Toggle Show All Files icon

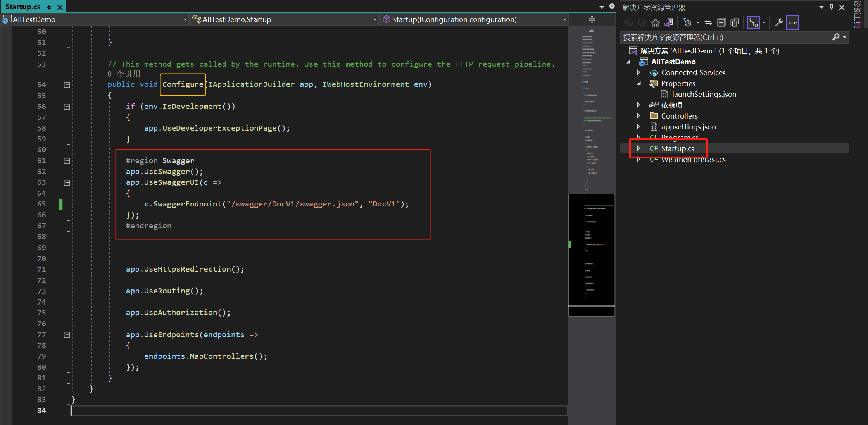click(x=735, y=23)
